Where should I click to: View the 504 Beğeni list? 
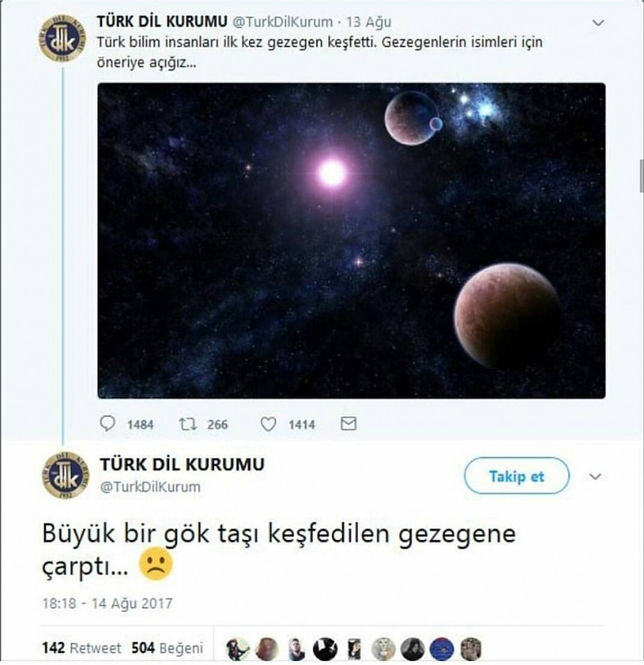tap(167, 648)
